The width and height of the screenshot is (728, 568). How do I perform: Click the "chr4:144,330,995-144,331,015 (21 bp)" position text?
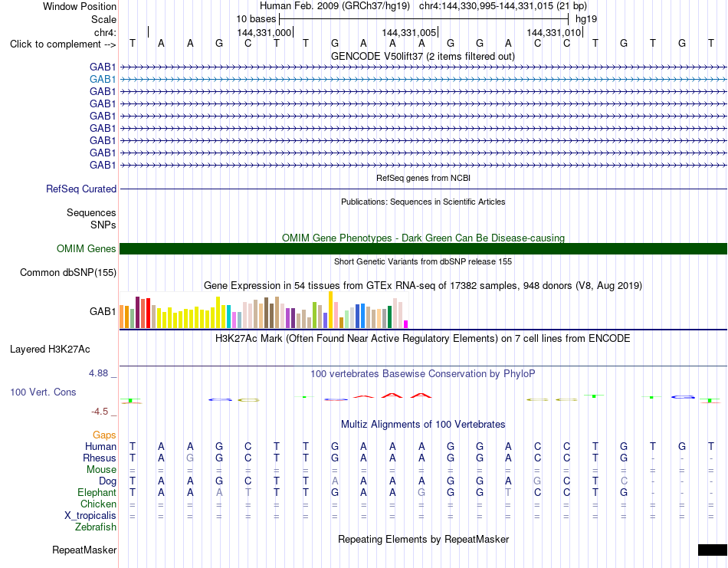point(503,6)
